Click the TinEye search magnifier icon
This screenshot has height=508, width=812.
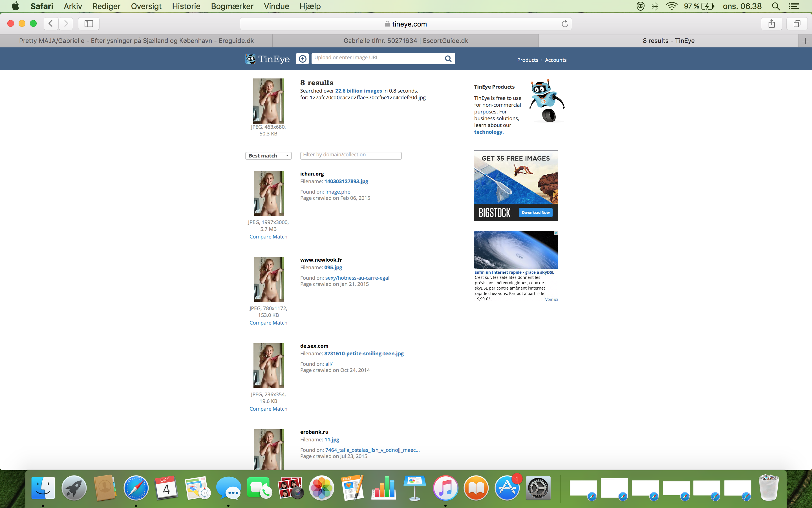click(448, 59)
